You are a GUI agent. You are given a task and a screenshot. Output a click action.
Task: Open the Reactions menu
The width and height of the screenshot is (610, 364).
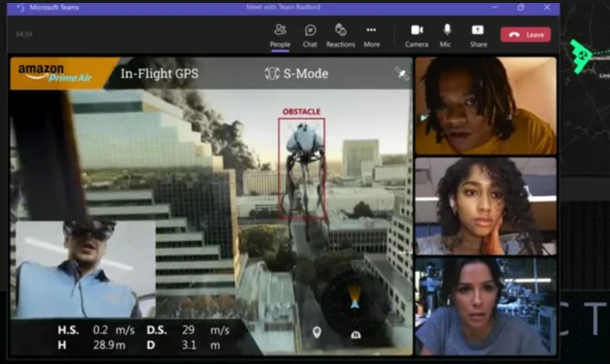coord(341,36)
